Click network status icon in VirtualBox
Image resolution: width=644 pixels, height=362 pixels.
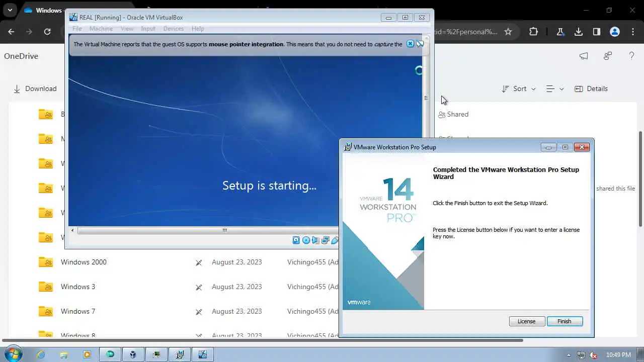coord(325,240)
